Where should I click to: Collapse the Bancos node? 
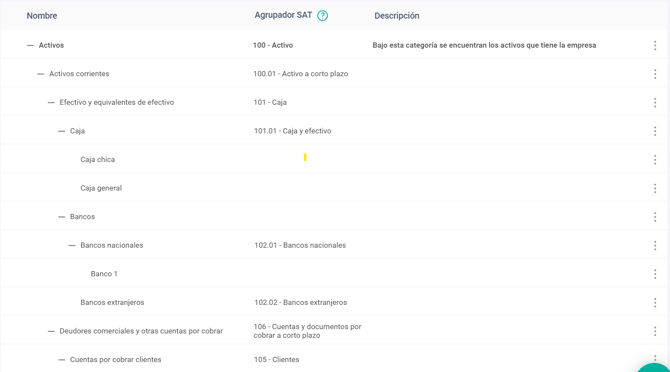[x=62, y=217]
